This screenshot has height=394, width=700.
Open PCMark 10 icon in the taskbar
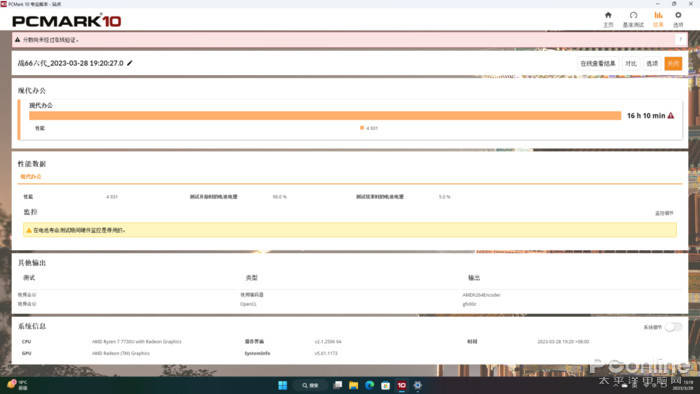point(401,385)
